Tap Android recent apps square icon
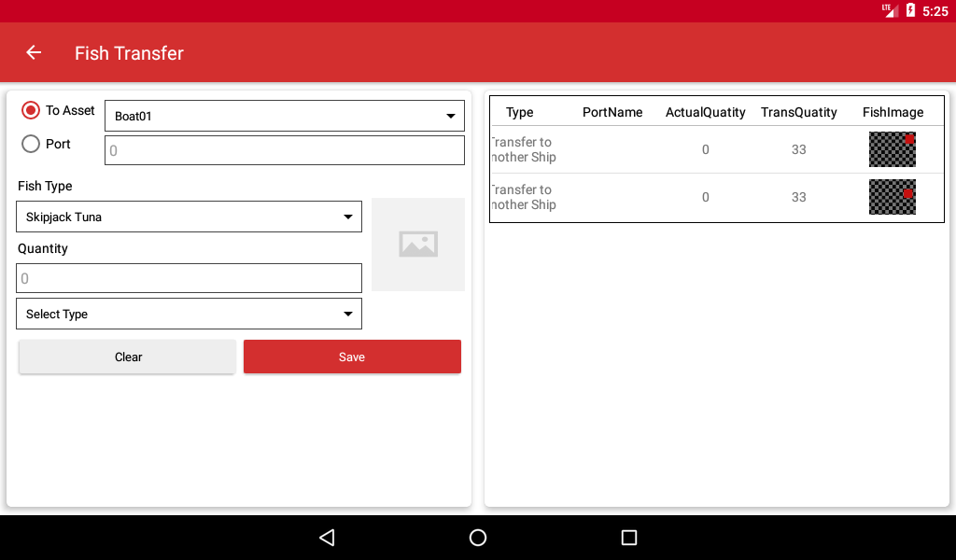Screen dimensions: 956x560 click(x=628, y=538)
